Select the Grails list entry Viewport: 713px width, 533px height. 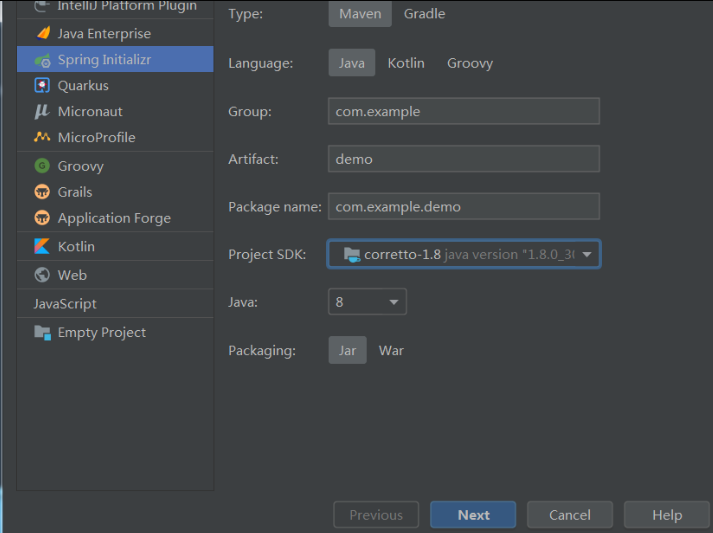coord(115,192)
